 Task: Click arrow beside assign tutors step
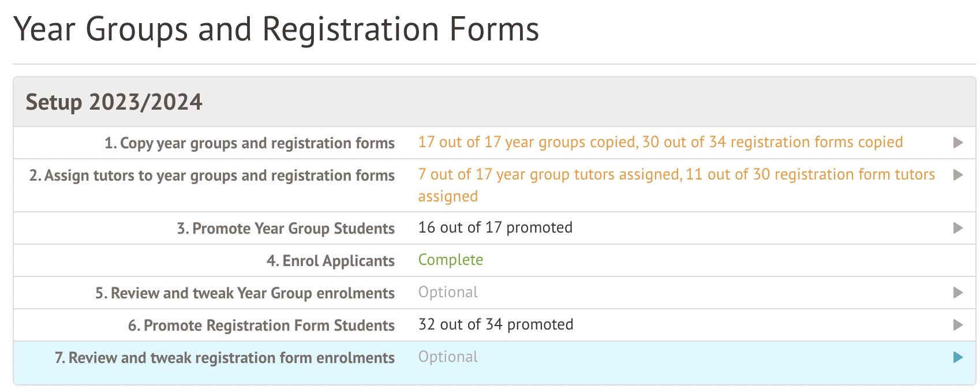(957, 175)
